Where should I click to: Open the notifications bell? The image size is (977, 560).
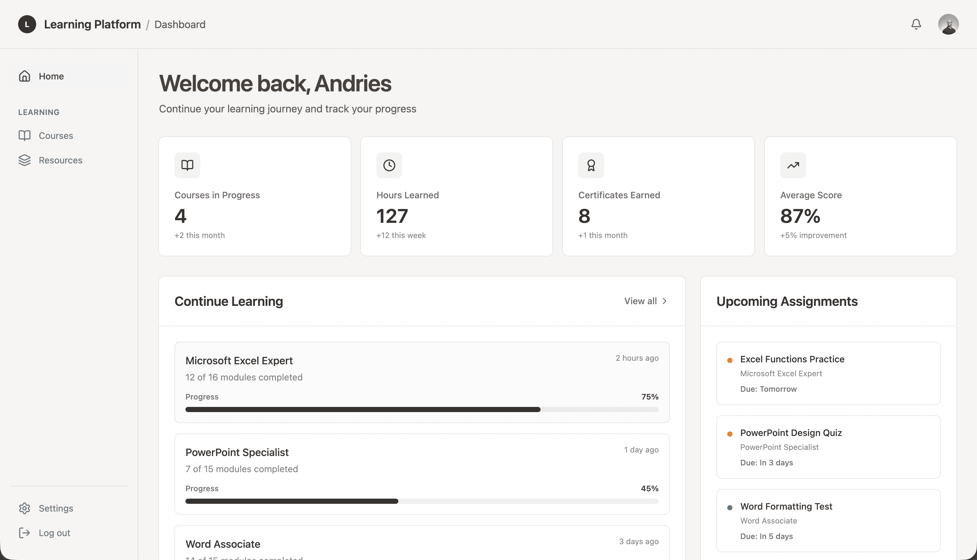[916, 24]
